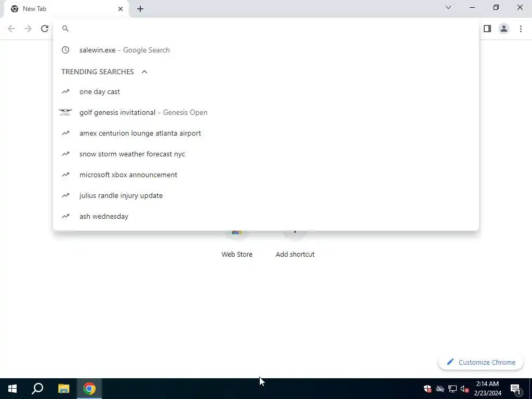
Task: Select the salewin.exe history suggestion
Action: point(266,50)
